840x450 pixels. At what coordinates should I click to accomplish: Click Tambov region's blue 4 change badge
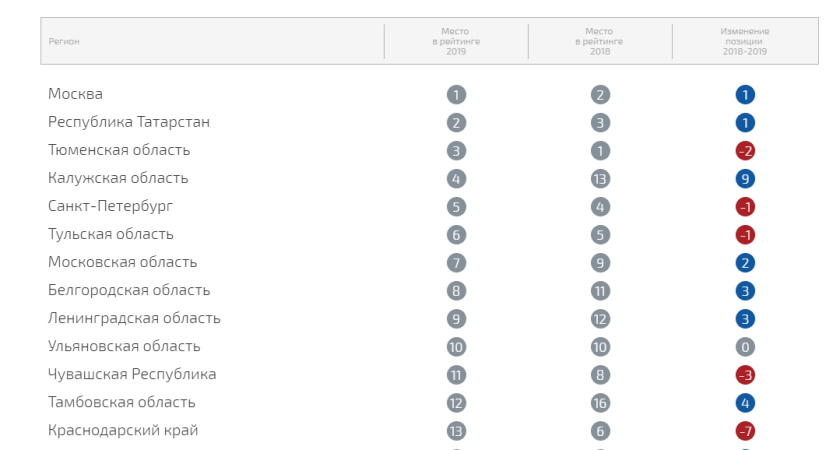click(744, 403)
